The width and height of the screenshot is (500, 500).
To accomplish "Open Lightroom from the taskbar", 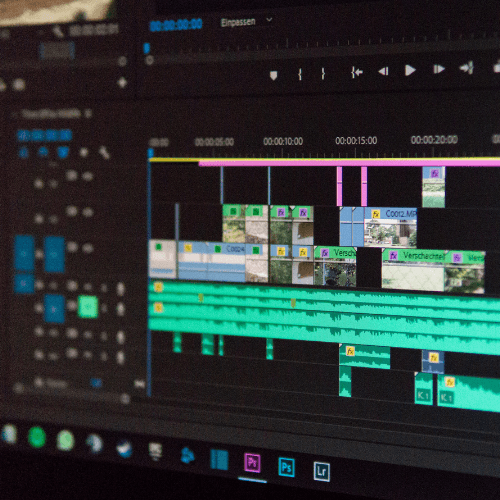I will (322, 471).
